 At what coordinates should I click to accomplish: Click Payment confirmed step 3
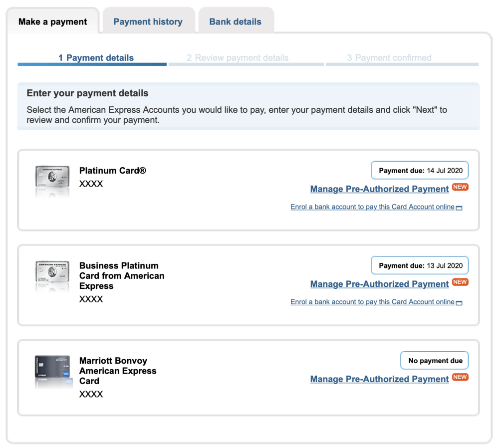point(389,58)
